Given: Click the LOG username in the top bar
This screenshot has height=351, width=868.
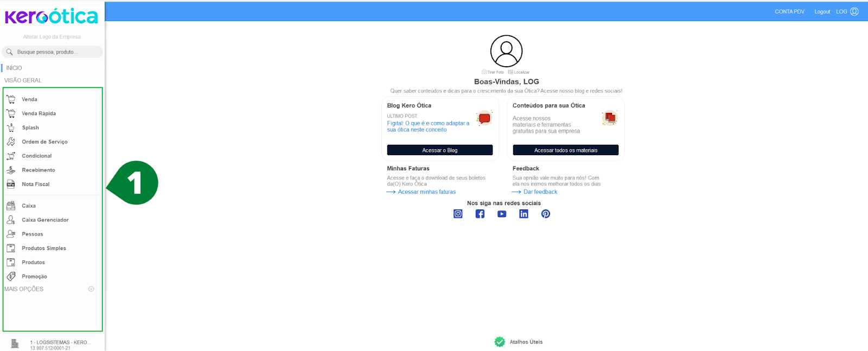Looking at the screenshot, I should (841, 11).
